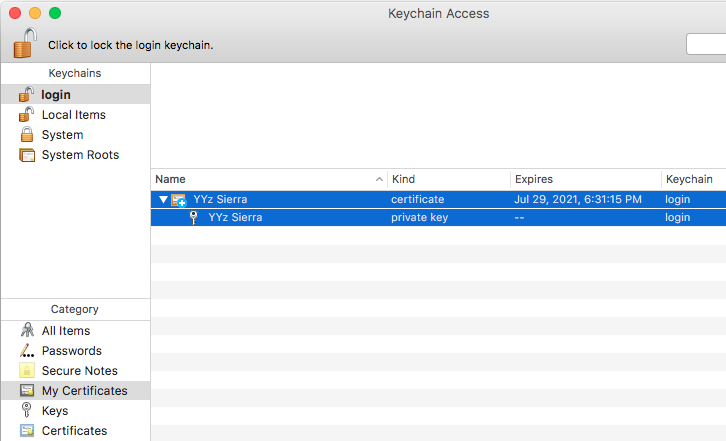Sort items by Kind column
The image size is (726, 441).
click(448, 179)
